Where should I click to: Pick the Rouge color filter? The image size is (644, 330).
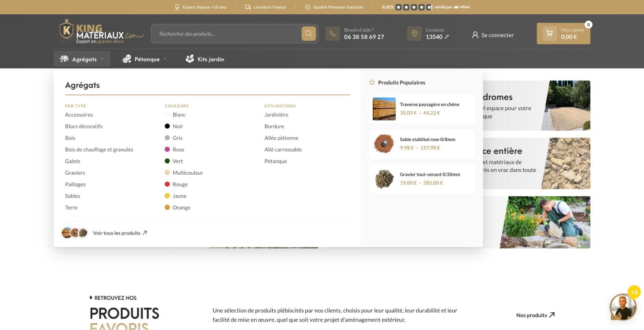[176, 184]
